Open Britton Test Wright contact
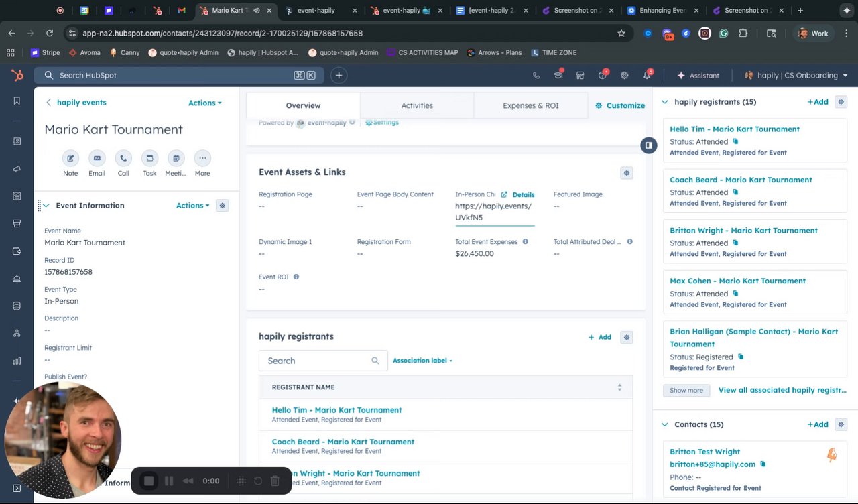 point(704,452)
